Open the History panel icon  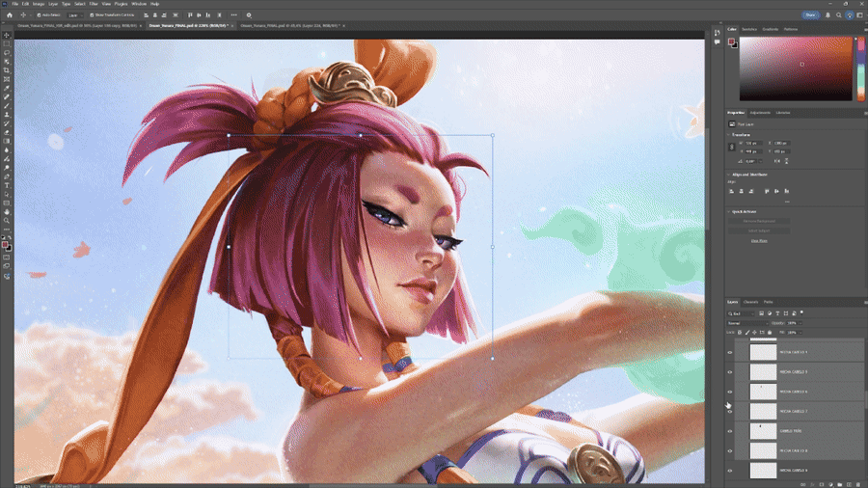[x=717, y=33]
